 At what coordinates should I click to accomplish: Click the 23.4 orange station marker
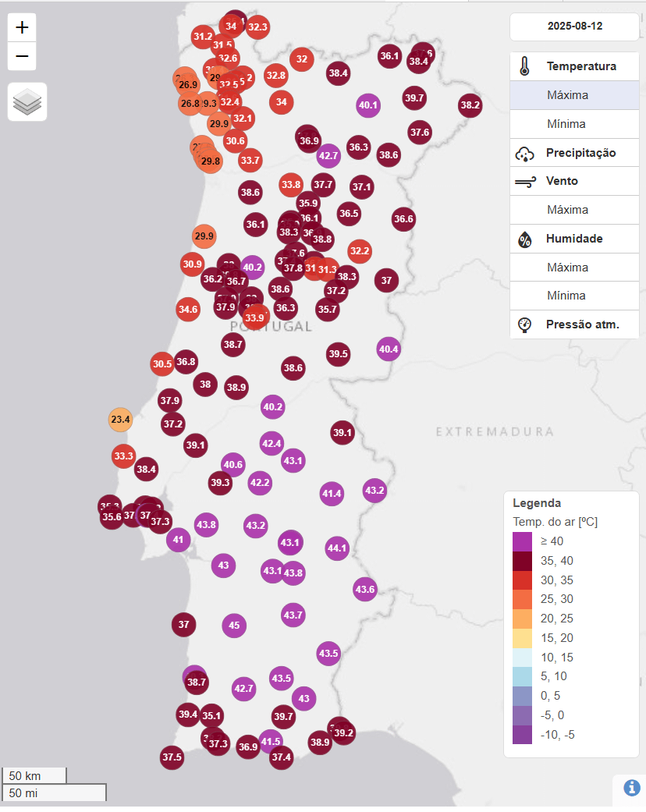pos(120,420)
